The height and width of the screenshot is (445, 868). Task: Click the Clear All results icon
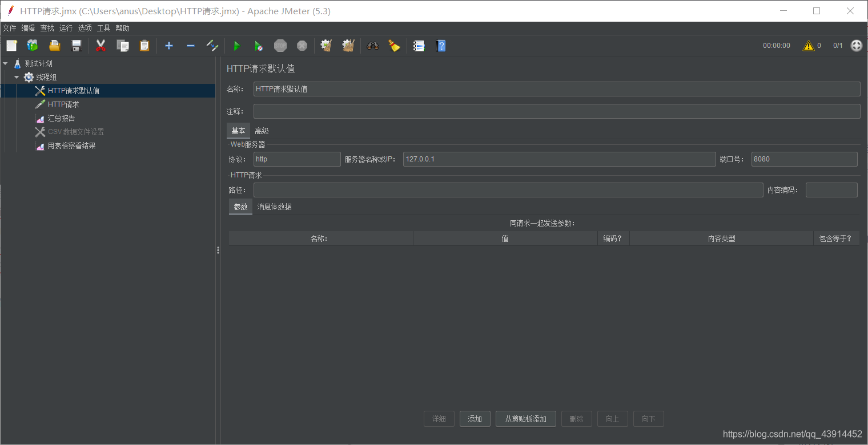click(348, 46)
